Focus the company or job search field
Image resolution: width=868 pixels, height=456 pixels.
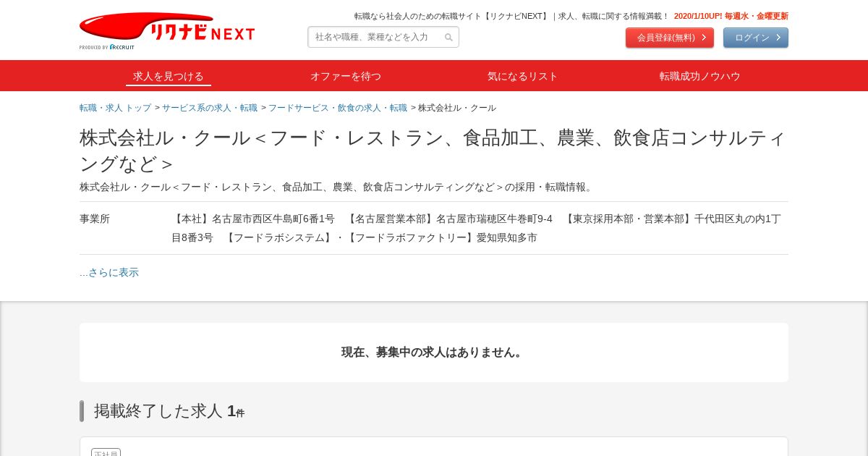pyautogui.click(x=383, y=37)
